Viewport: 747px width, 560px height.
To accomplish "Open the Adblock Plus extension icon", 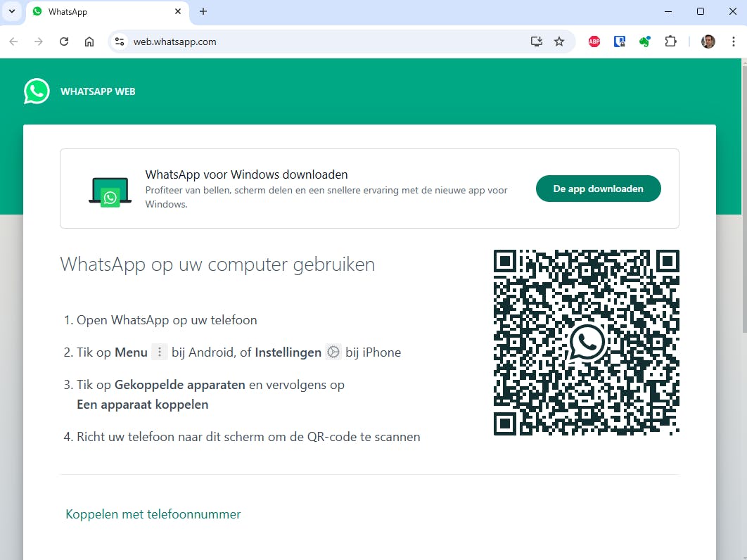I will (594, 42).
